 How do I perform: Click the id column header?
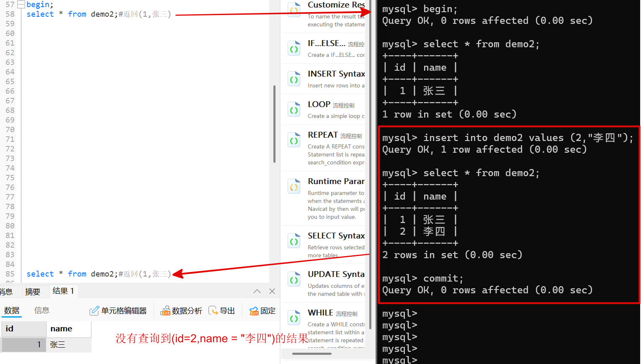tap(24, 329)
